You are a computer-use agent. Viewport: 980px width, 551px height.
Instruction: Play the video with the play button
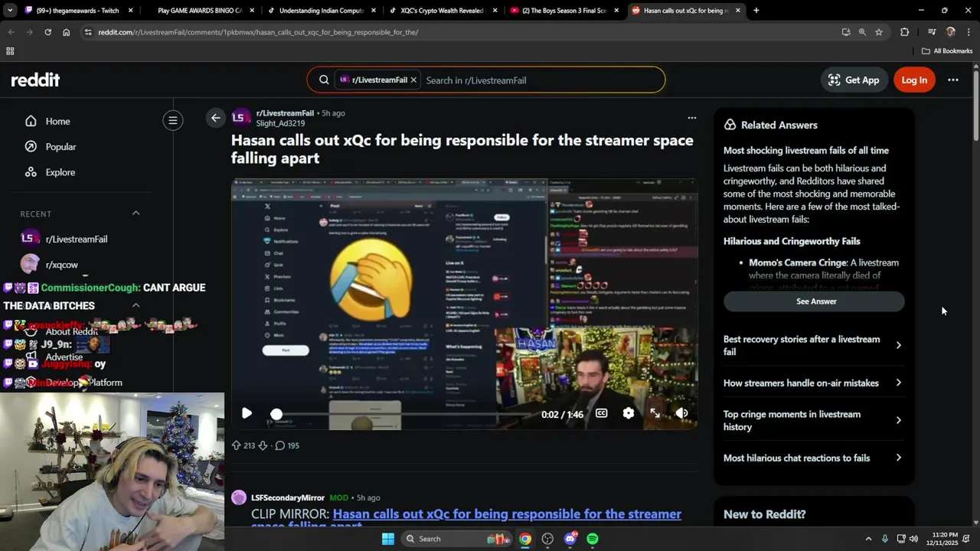pos(247,413)
